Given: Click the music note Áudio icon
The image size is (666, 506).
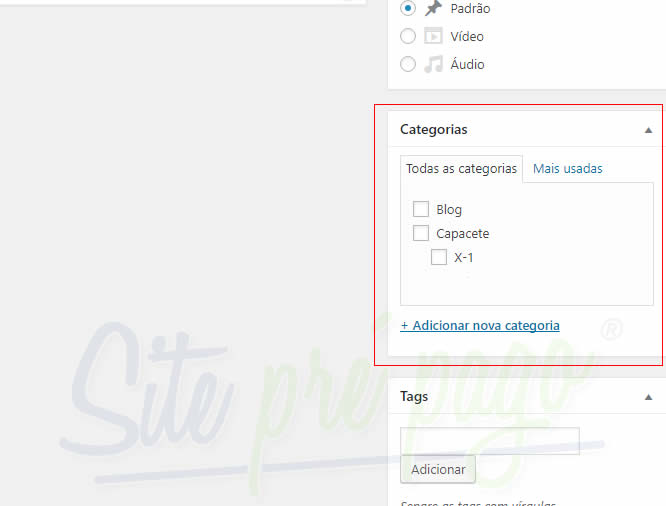Looking at the screenshot, I should pos(433,64).
